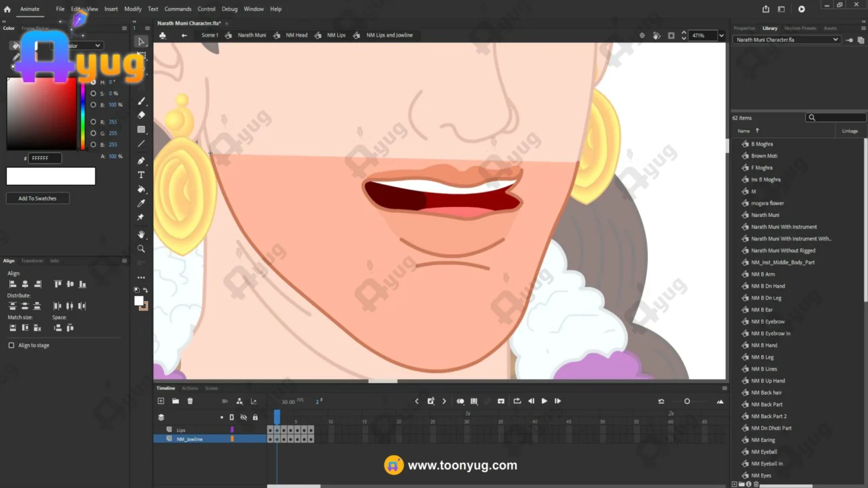The height and width of the screenshot is (488, 868).
Task: Open the Modify menu
Action: click(133, 9)
